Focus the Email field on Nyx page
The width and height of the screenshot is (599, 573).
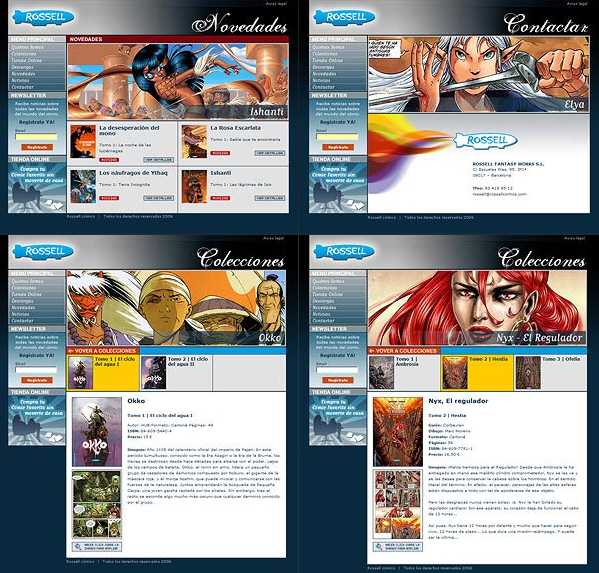337,370
